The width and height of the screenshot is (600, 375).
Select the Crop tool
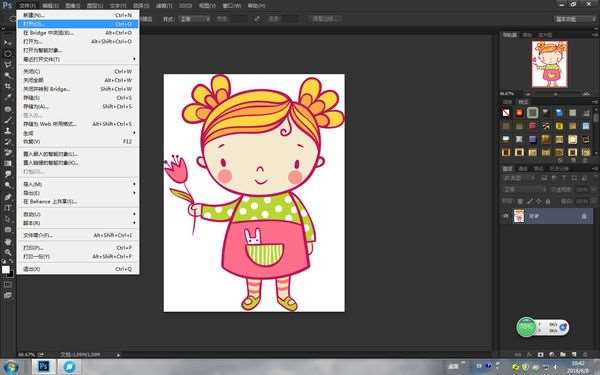pos(8,86)
